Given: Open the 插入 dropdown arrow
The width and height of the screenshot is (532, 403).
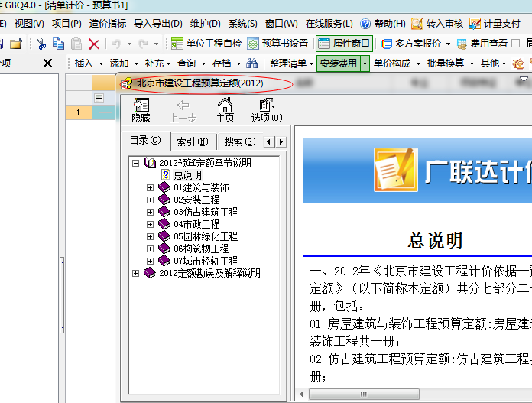Looking at the screenshot, I should (101, 63).
